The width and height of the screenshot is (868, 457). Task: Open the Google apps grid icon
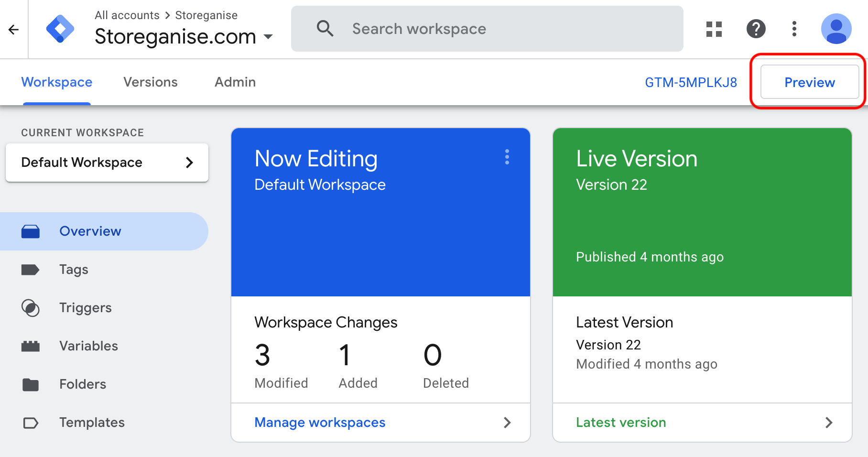[714, 29]
